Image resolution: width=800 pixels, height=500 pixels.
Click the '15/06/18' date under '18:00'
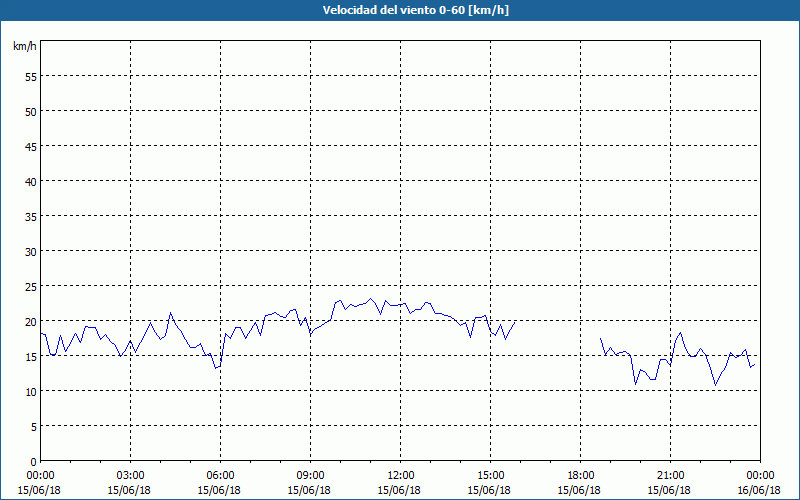pos(579,490)
